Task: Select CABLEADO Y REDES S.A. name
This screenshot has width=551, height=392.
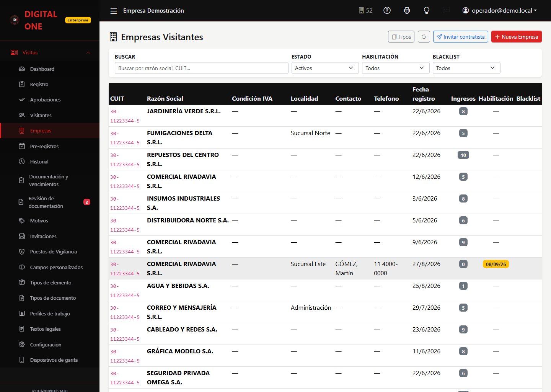Action: point(182,330)
